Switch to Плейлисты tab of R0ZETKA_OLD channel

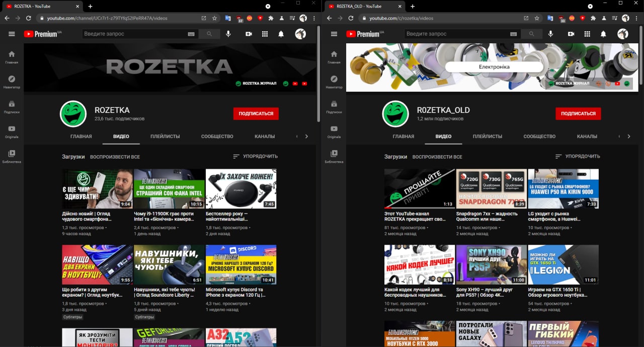pyautogui.click(x=488, y=136)
